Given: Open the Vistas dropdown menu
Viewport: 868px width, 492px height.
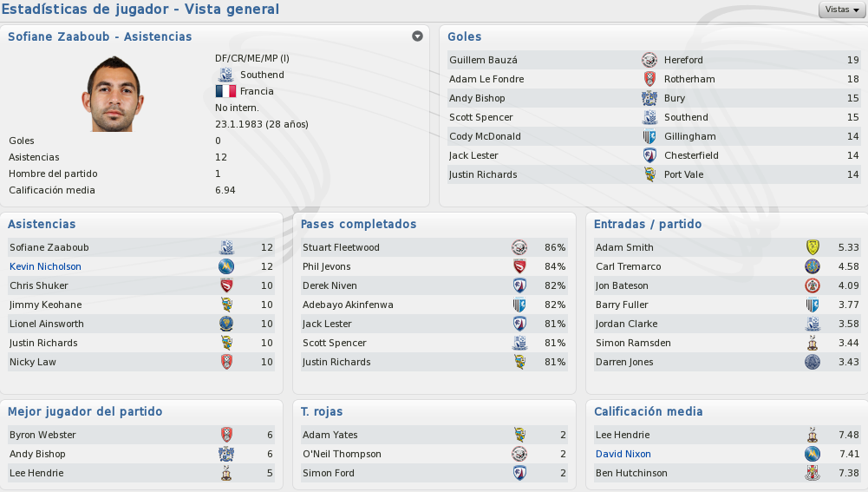Looking at the screenshot, I should pyautogui.click(x=842, y=10).
